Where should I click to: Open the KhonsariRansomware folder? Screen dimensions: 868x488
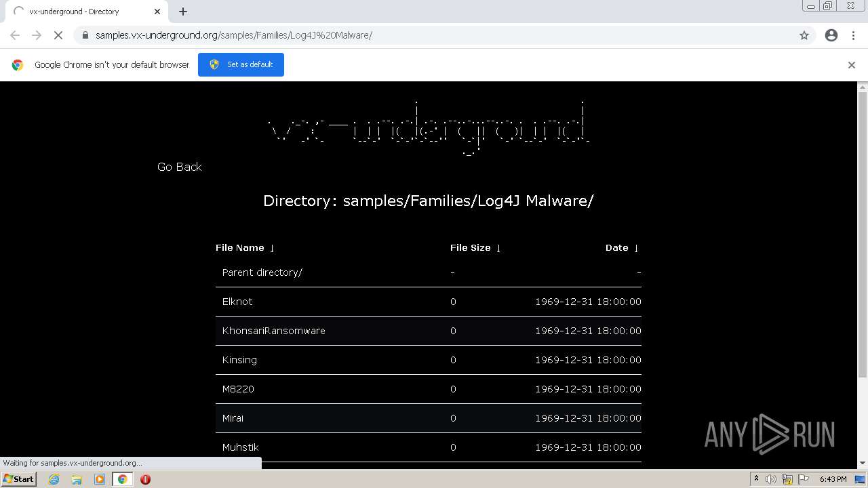point(274,331)
